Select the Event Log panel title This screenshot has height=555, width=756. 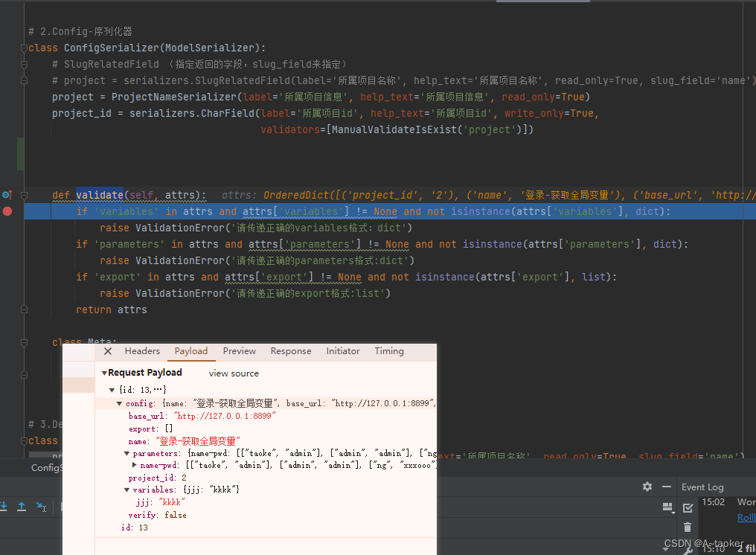tap(702, 487)
